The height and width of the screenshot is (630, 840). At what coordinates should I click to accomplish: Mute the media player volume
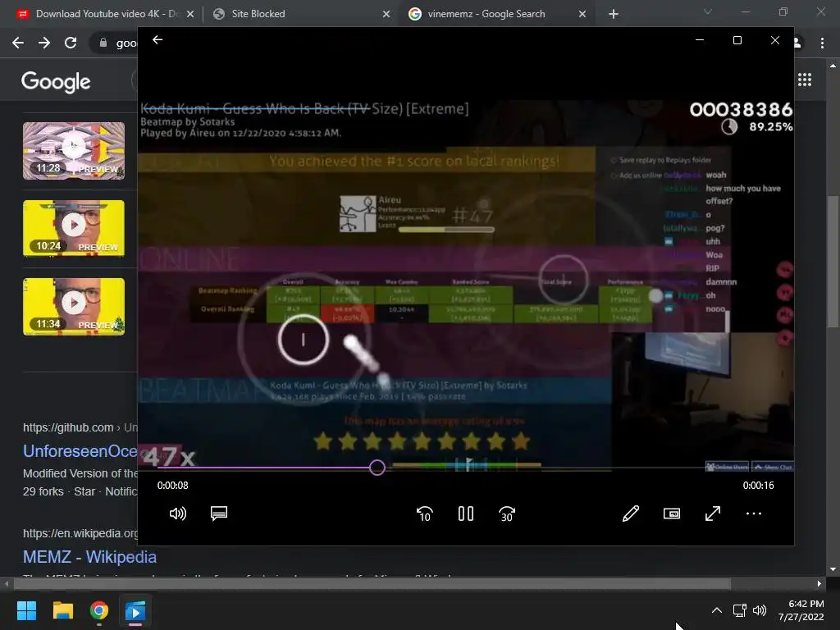click(x=177, y=514)
